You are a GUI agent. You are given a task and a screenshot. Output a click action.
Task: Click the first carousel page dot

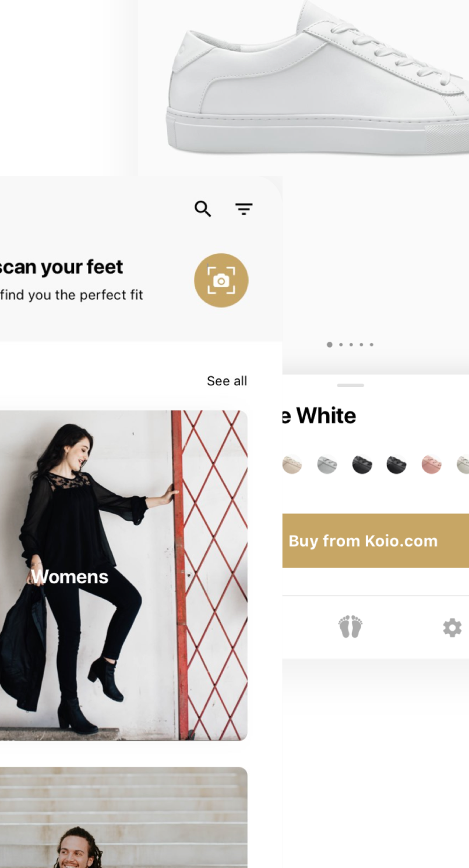pyautogui.click(x=330, y=345)
